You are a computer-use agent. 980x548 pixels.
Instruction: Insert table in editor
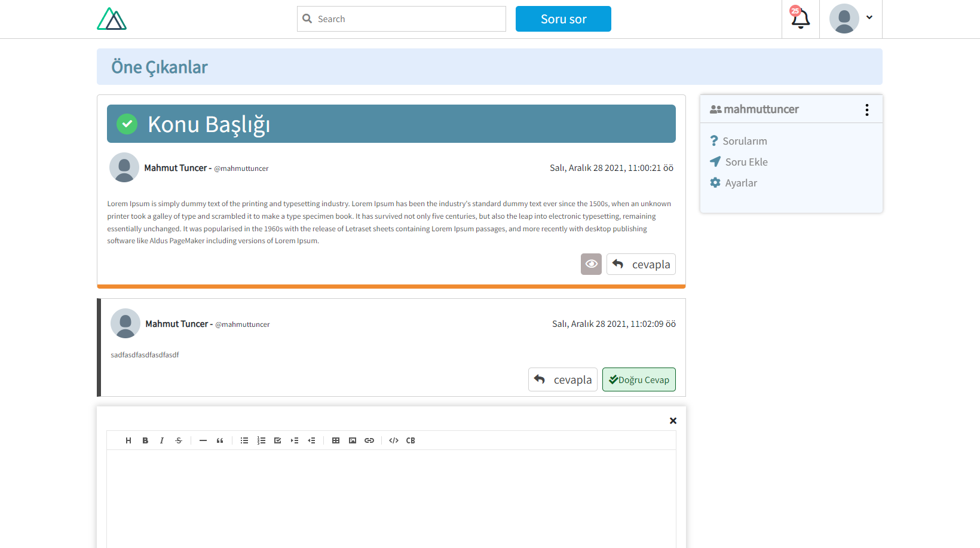pyautogui.click(x=336, y=440)
